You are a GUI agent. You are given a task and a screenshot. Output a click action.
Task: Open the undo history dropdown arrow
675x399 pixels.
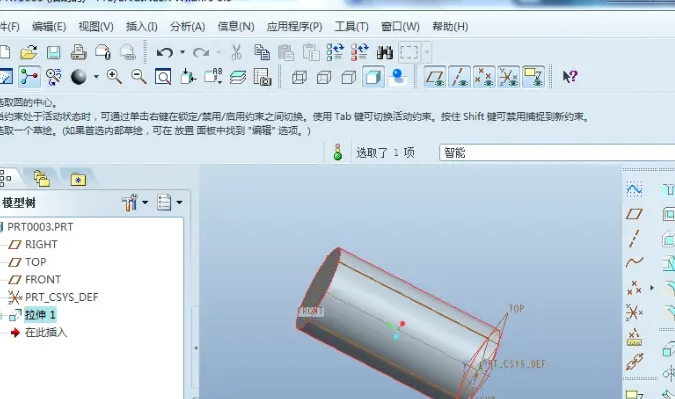[183, 53]
